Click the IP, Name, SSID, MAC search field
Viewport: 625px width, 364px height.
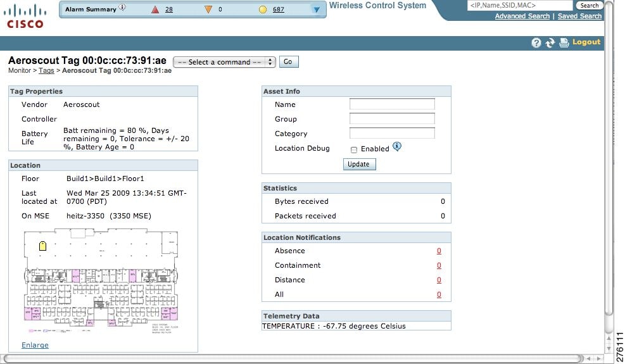tap(520, 6)
